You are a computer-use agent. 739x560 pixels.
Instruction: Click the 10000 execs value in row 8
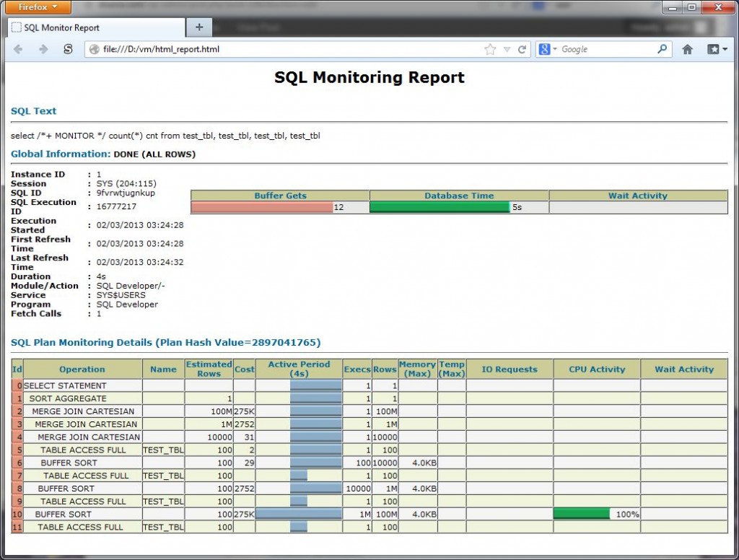pos(358,489)
